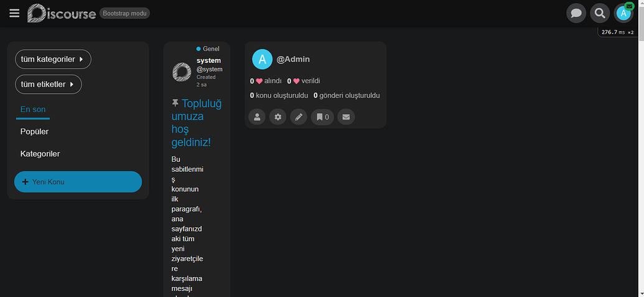Screen dimensions: 644x297
Task: Expand the 'tüm etiketler' dropdown
Action: [48, 84]
